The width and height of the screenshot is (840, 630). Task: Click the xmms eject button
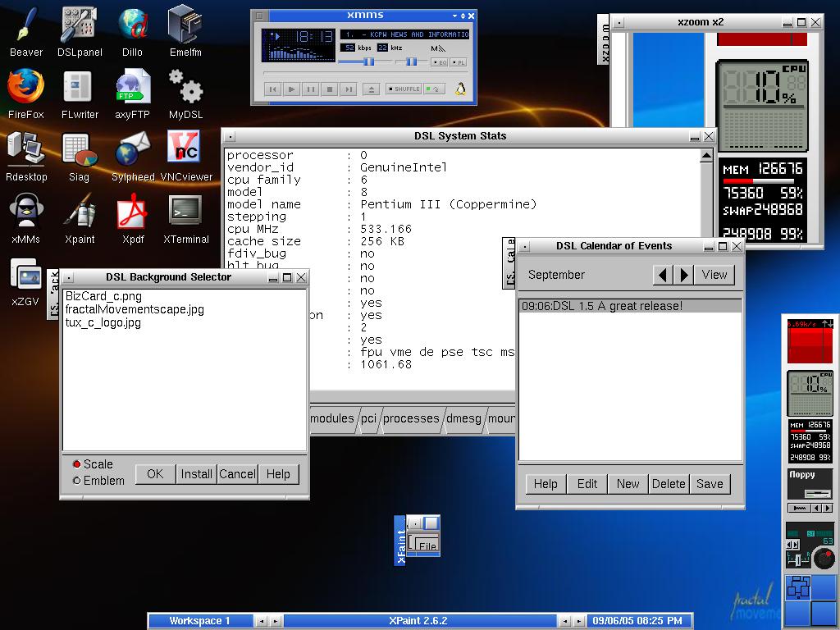pos(371,89)
